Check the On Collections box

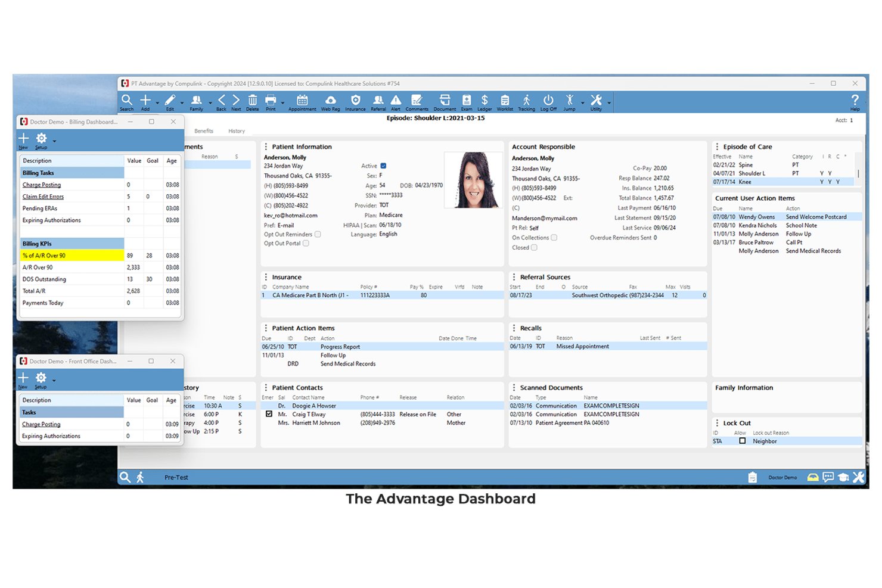(554, 237)
